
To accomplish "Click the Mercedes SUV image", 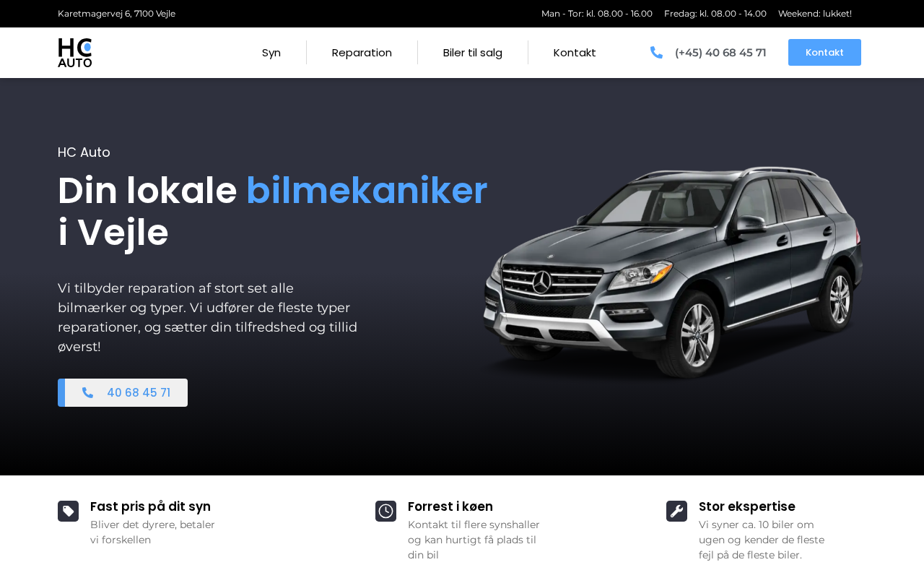I will click(x=673, y=272).
